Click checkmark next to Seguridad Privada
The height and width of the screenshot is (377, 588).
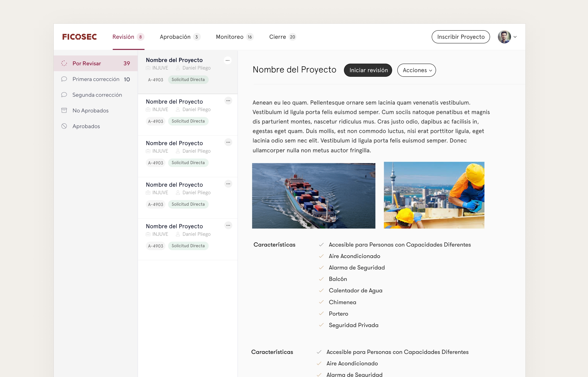pos(321,325)
